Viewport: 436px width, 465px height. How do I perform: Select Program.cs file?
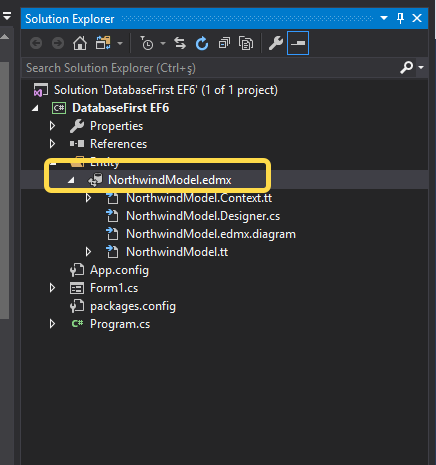120,324
